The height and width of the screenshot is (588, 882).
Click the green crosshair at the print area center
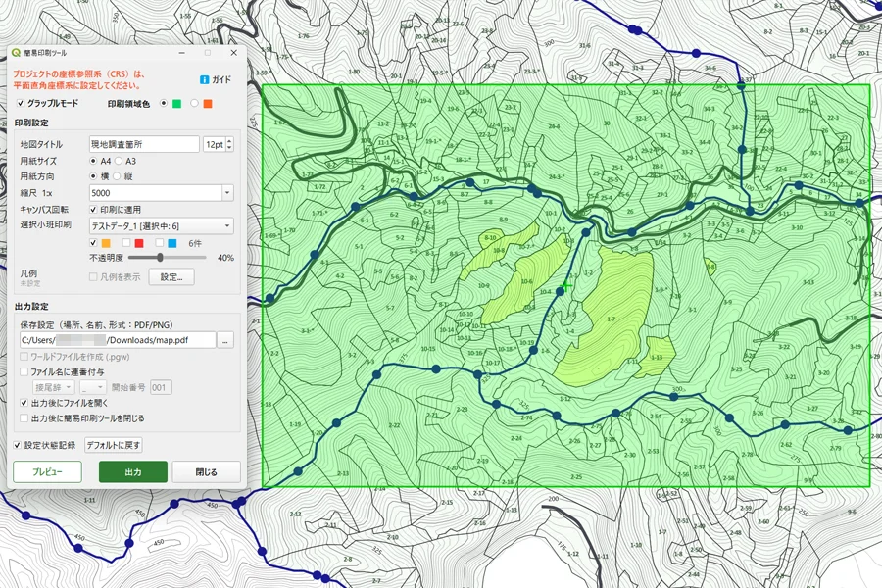[566, 286]
